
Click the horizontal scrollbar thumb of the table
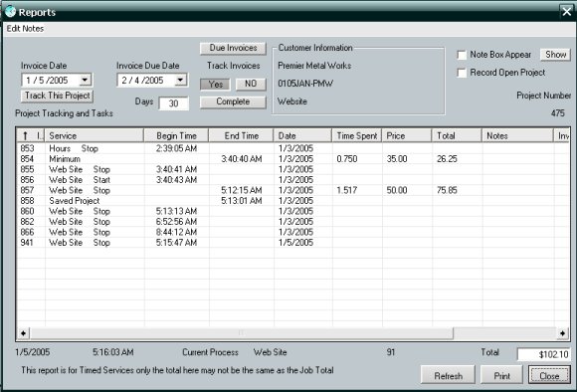point(242,333)
